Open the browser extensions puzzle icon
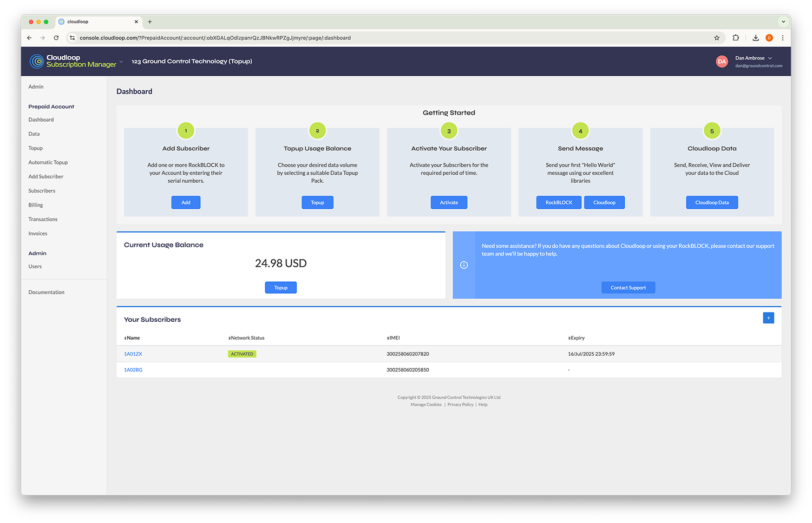This screenshot has height=523, width=812. click(x=736, y=38)
